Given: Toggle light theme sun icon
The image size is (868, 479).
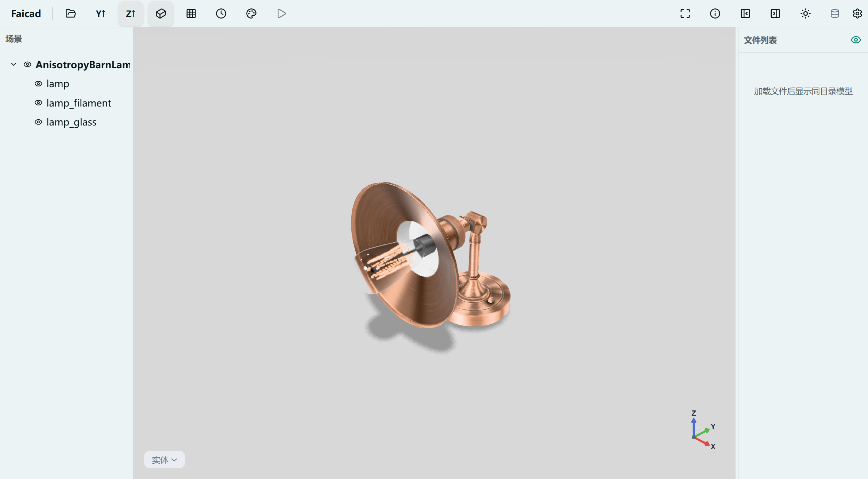Looking at the screenshot, I should pyautogui.click(x=806, y=13).
